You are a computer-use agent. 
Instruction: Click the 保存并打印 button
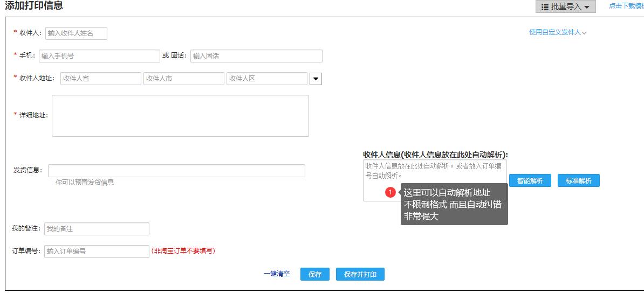360,275
